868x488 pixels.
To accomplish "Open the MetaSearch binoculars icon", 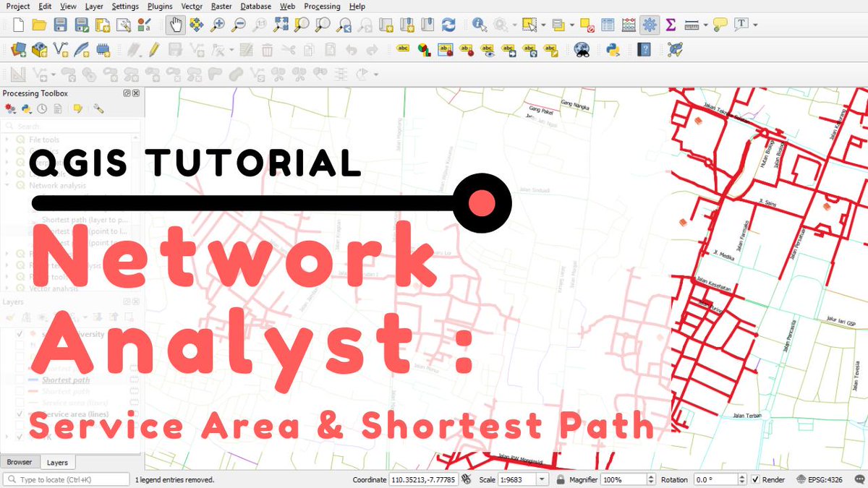I will [x=582, y=49].
